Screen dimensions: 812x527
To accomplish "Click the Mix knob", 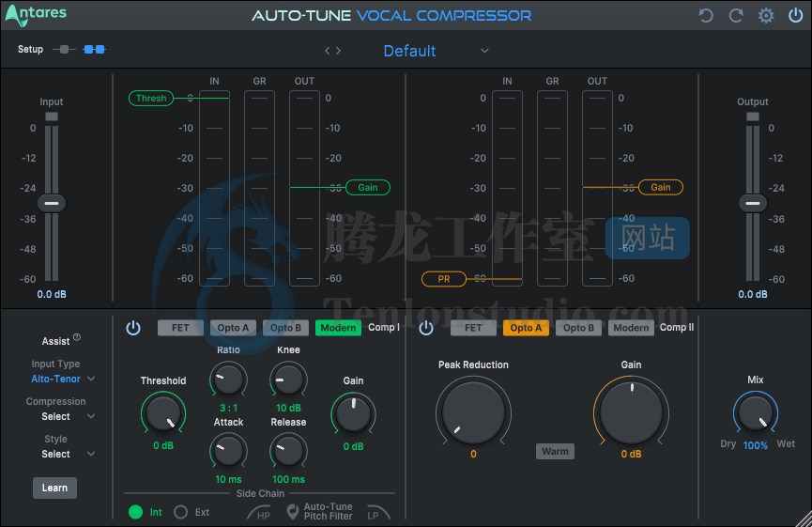I will point(755,413).
